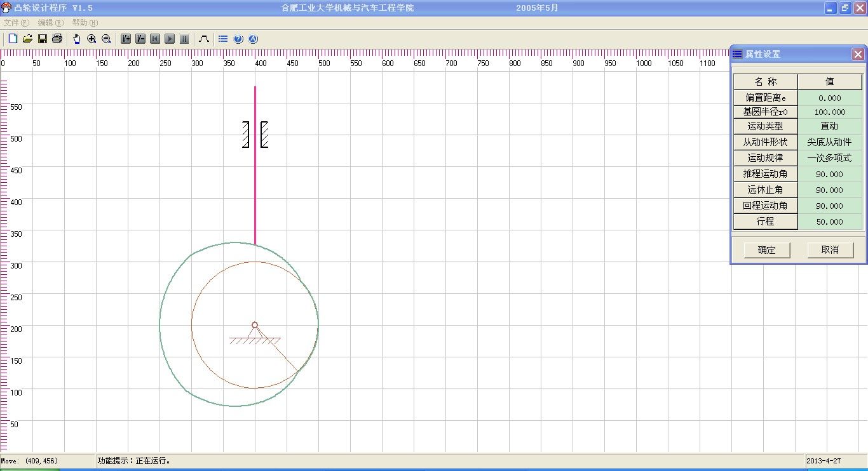Image resolution: width=868 pixels, height=471 pixels.
Task: Open the 帮助 menu
Action: [85, 22]
